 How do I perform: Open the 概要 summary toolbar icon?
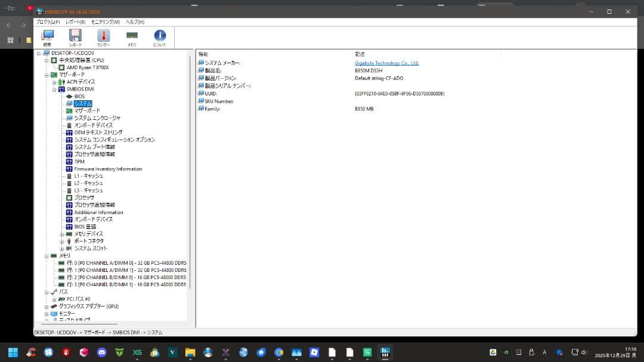(x=47, y=36)
